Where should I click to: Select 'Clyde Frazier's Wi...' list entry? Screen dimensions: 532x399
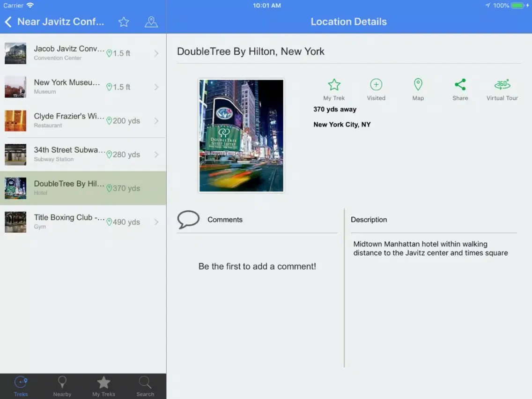[x=83, y=121]
